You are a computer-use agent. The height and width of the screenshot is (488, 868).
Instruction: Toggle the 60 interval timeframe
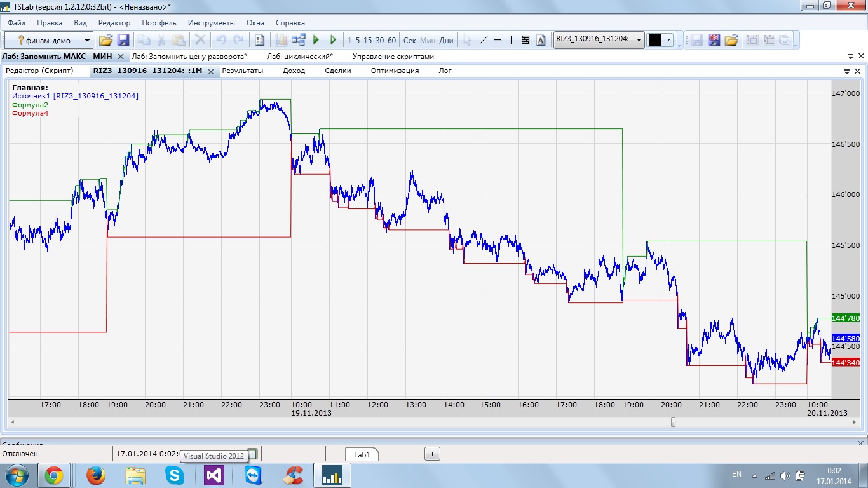point(391,41)
